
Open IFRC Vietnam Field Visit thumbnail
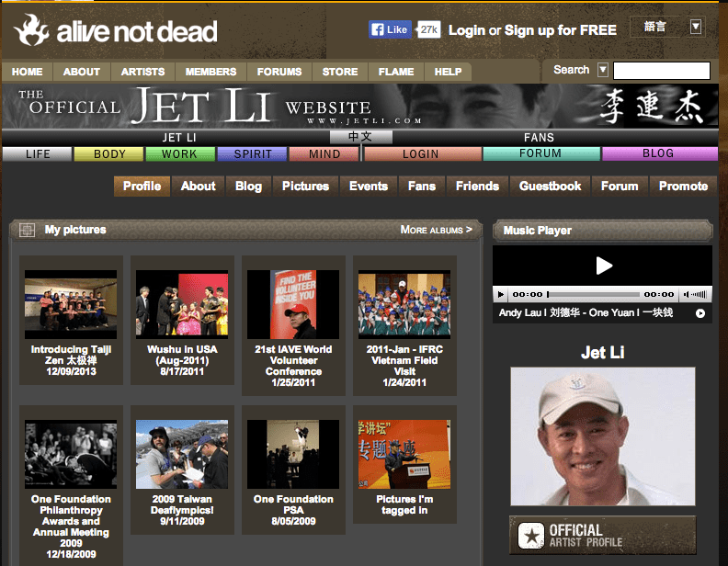tap(404, 304)
